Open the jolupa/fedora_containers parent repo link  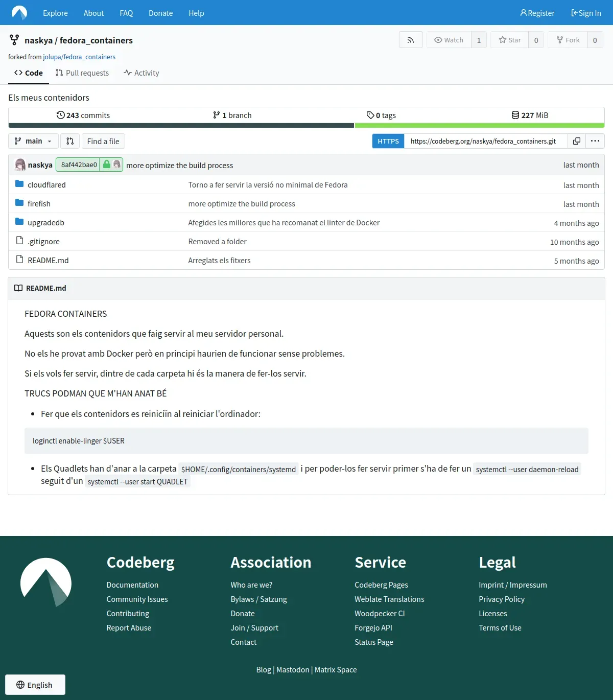click(79, 57)
